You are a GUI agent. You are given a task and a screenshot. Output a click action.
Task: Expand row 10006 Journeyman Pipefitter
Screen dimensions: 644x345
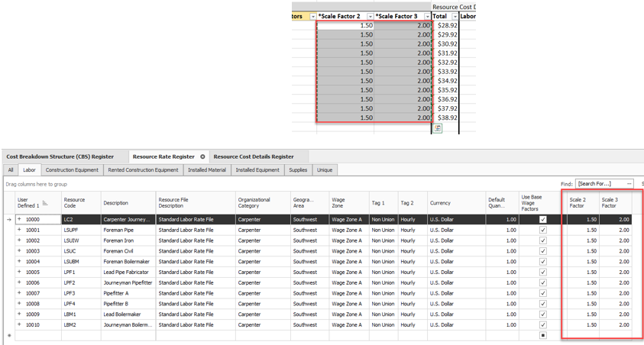point(19,282)
